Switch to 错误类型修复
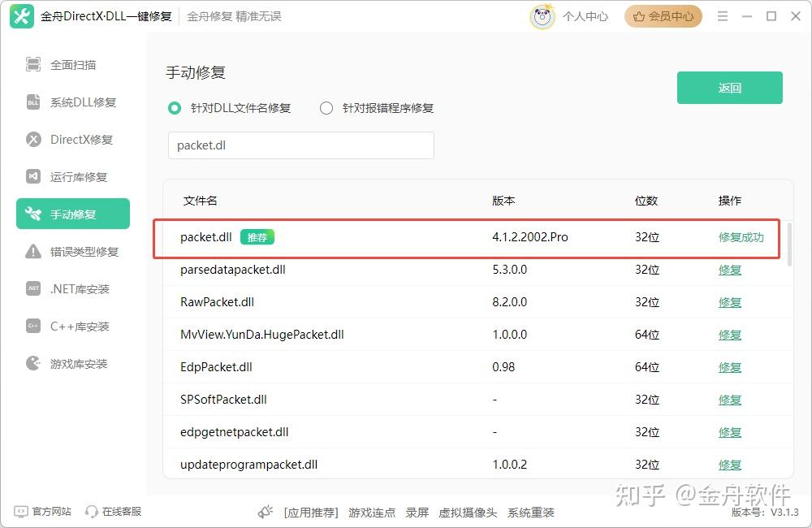The image size is (812, 528). [x=76, y=251]
